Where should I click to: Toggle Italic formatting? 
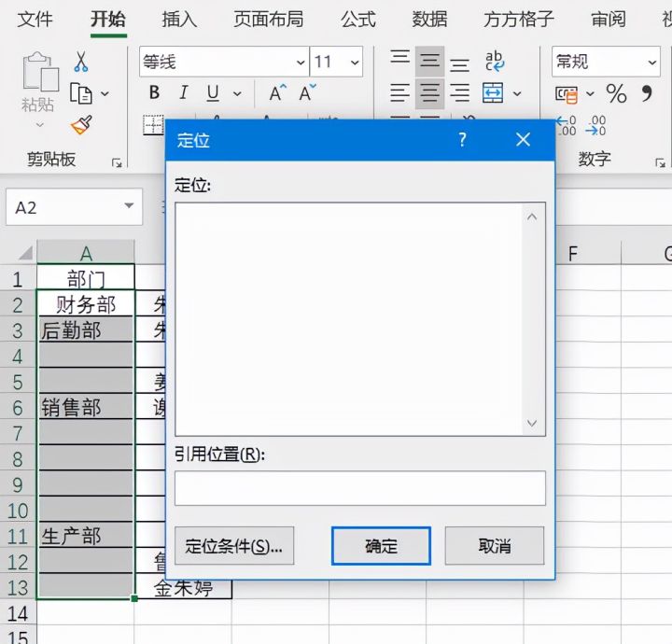(x=184, y=92)
